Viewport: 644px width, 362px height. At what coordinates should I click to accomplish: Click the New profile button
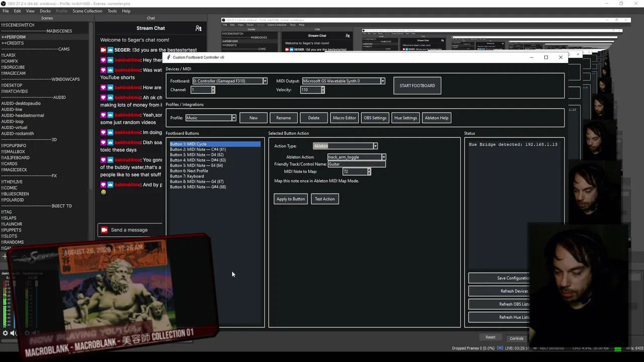[x=254, y=118]
